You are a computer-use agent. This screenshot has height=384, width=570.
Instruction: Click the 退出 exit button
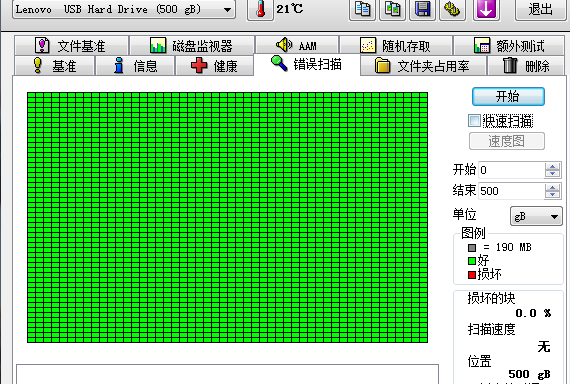540,9
